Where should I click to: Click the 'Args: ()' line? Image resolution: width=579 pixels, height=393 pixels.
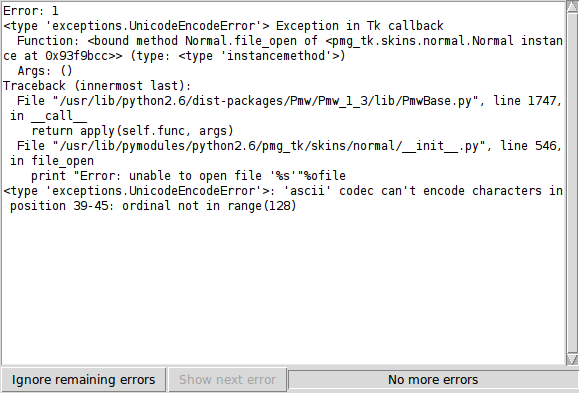click(x=45, y=71)
